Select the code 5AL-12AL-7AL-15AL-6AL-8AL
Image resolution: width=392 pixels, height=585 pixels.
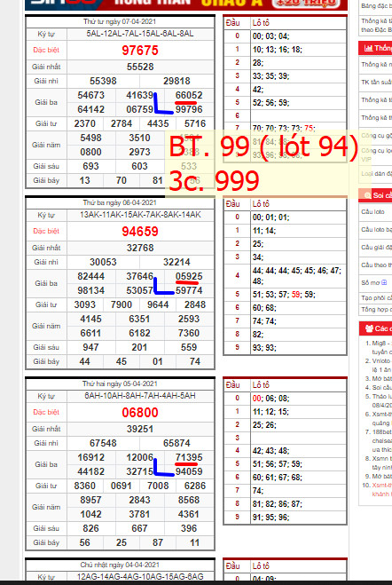tap(140, 34)
